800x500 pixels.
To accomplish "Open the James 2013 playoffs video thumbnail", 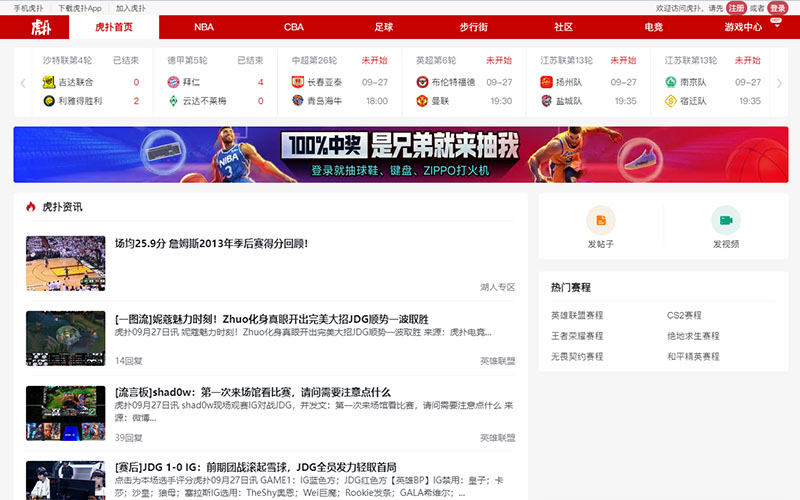I will point(65,263).
